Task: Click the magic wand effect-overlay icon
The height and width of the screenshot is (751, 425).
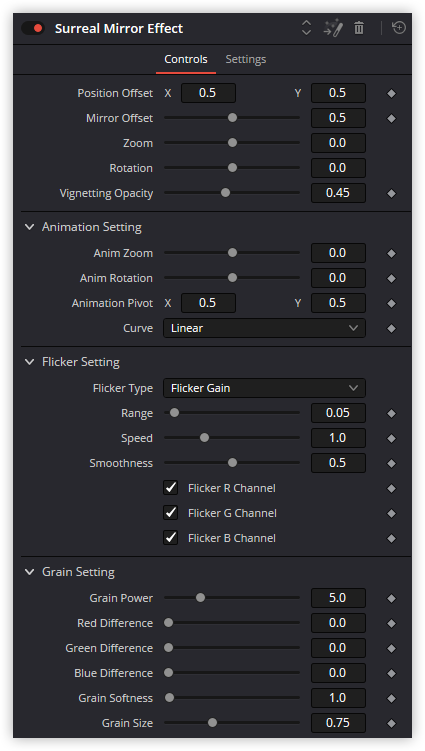Action: [x=333, y=28]
